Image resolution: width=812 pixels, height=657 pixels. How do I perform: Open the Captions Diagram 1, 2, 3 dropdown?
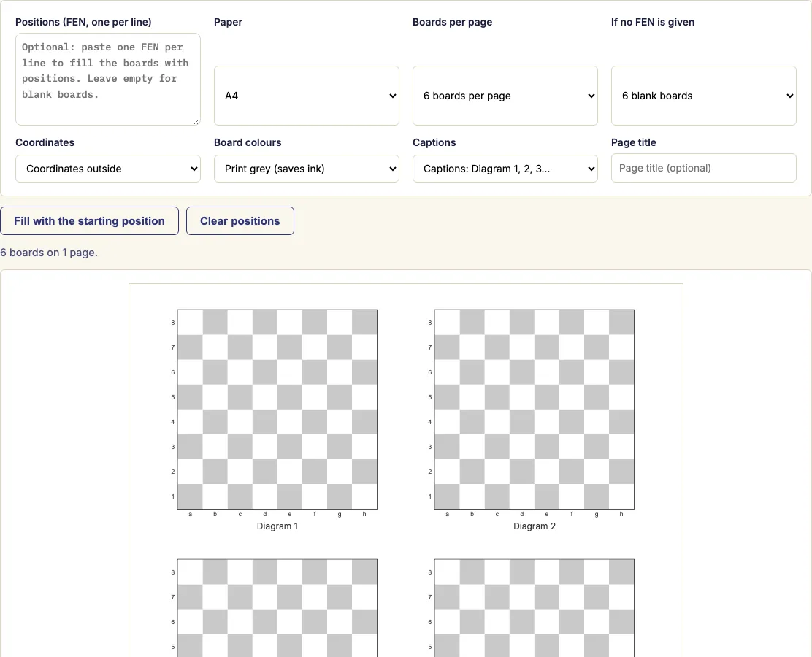tap(505, 169)
